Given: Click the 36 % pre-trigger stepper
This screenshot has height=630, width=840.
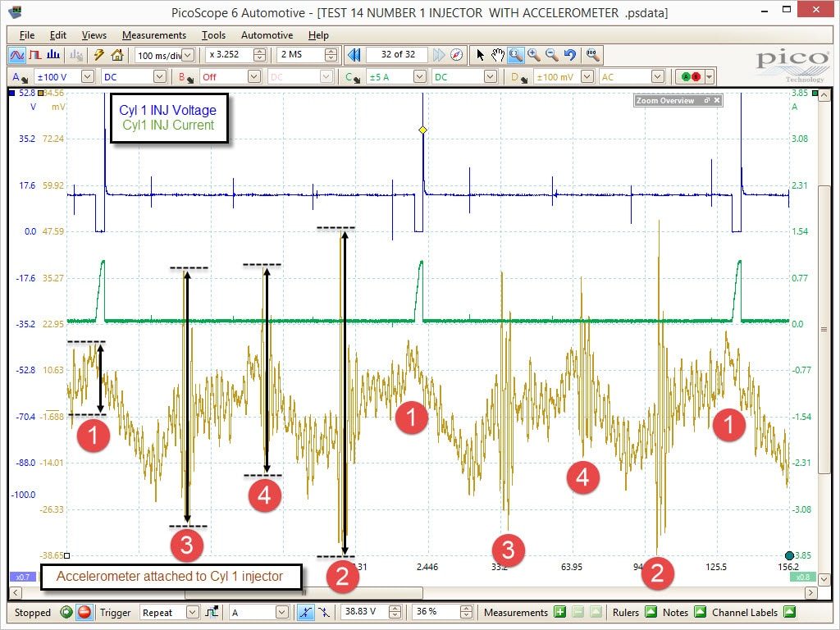Looking at the screenshot, I should [x=467, y=612].
